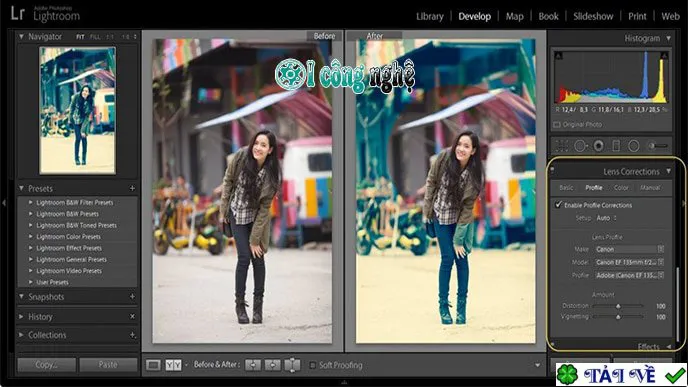
Task: Switch to the Library module
Action: (x=430, y=16)
